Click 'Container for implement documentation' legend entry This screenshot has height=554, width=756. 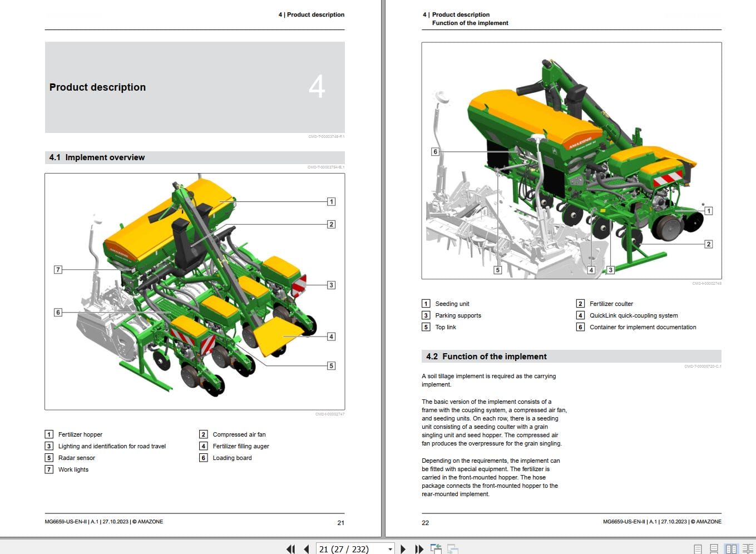tap(643, 327)
